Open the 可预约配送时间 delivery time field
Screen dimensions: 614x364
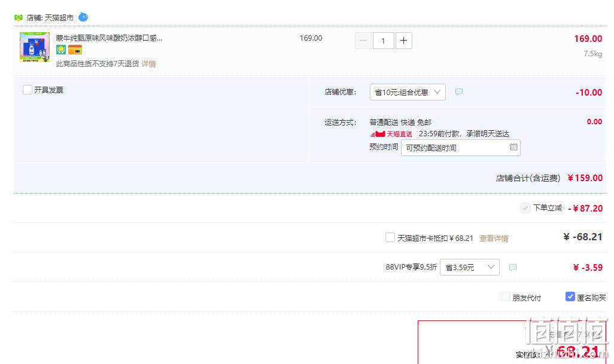click(x=461, y=148)
